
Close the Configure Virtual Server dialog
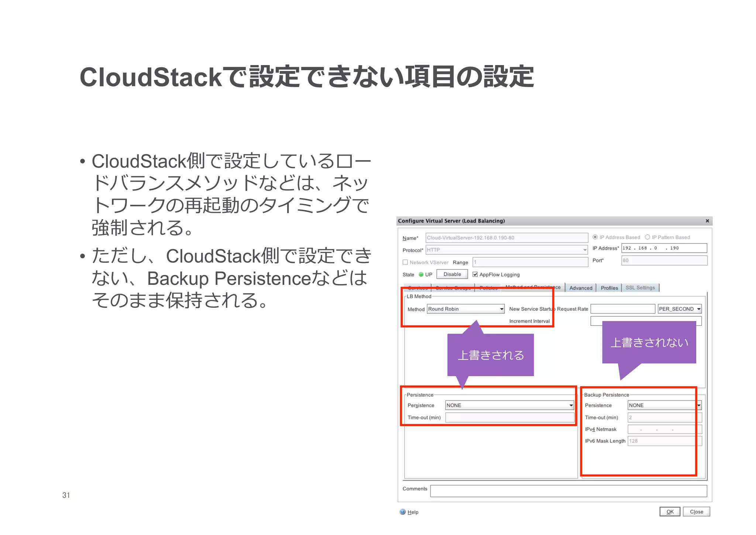point(707,221)
